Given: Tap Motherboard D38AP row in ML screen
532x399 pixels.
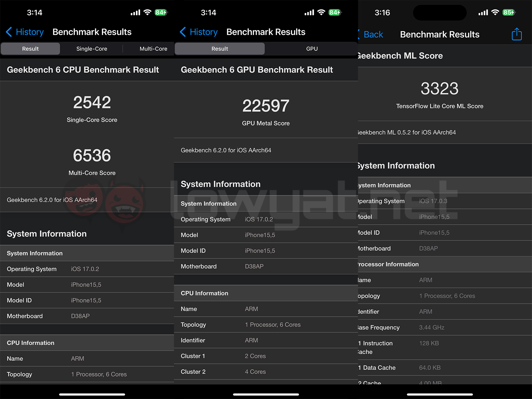Looking at the screenshot, I should pos(445,248).
